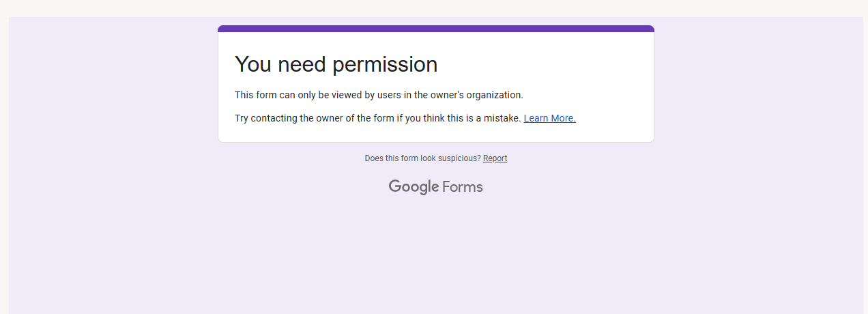Click the sentence starting with This form can only
The image size is (868, 314).
coord(379,95)
